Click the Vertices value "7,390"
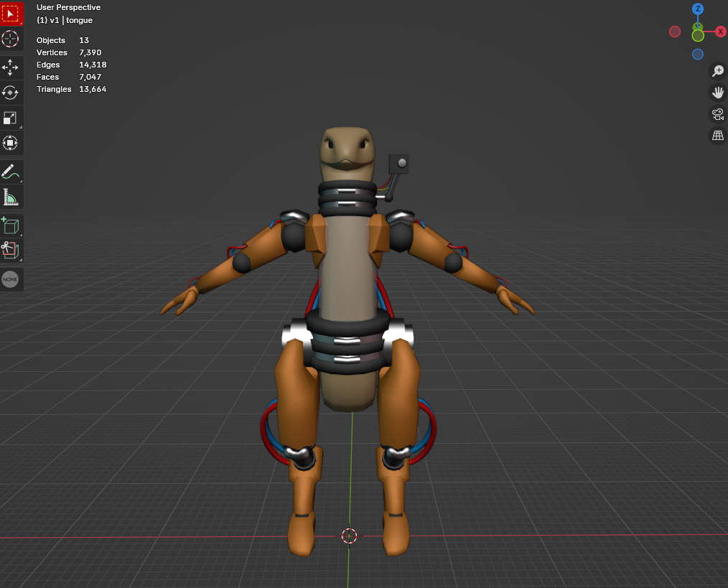 90,52
